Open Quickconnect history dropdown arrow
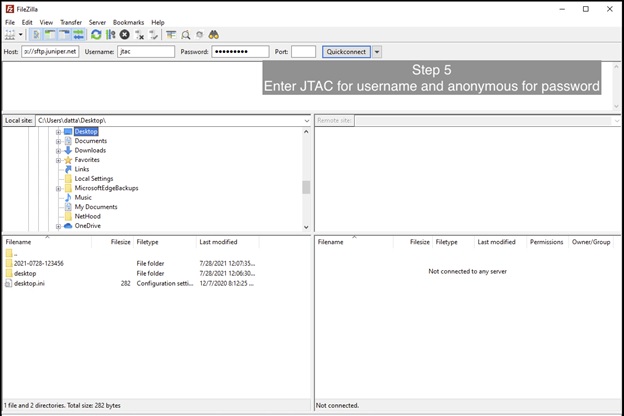The height and width of the screenshot is (416, 624). [x=377, y=51]
